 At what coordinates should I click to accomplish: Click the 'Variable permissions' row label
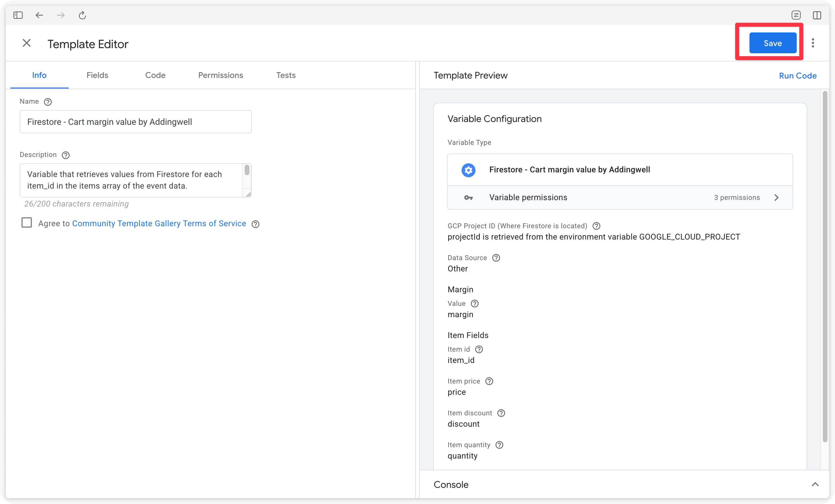pos(528,198)
